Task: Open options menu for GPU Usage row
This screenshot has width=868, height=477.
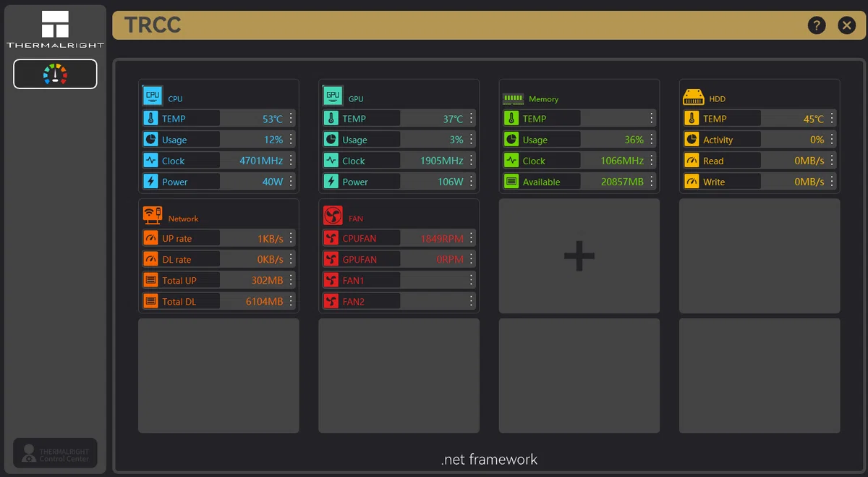Action: point(472,139)
